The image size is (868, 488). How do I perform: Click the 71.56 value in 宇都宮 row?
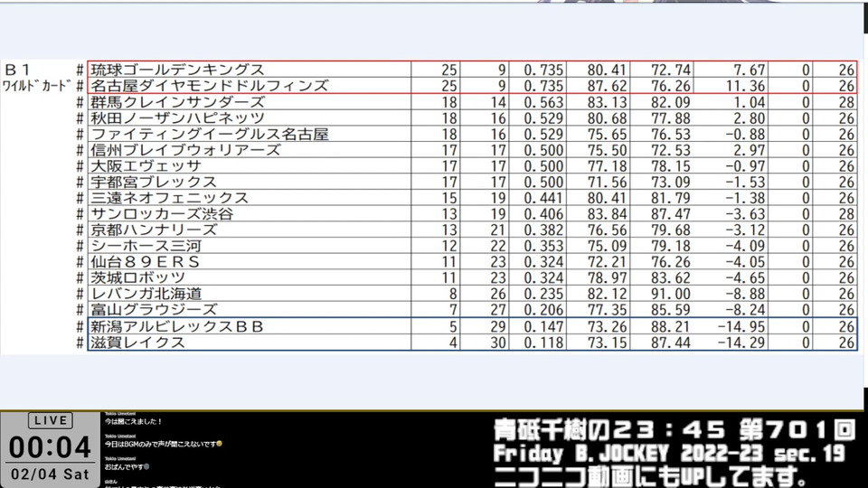pyautogui.click(x=608, y=183)
